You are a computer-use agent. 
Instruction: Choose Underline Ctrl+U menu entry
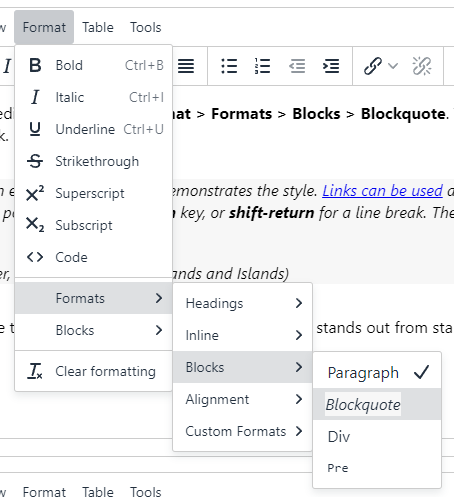[94, 129]
